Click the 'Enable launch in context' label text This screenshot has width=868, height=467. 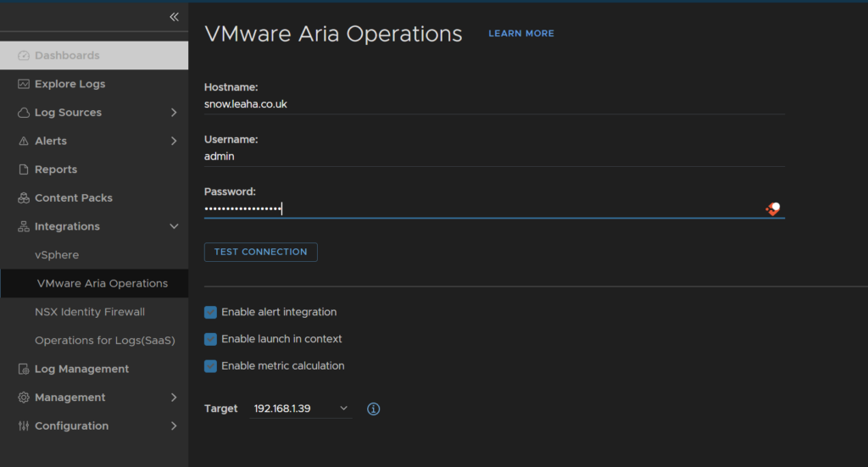pyautogui.click(x=281, y=339)
